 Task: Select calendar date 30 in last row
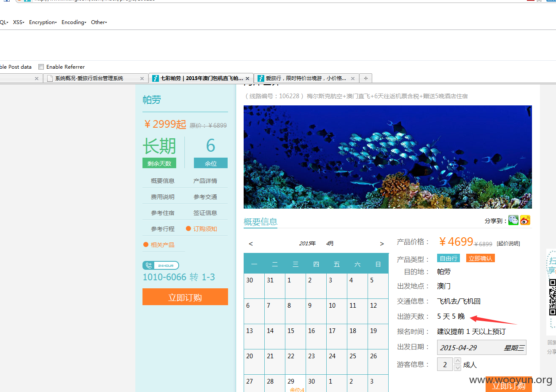[x=316, y=384]
